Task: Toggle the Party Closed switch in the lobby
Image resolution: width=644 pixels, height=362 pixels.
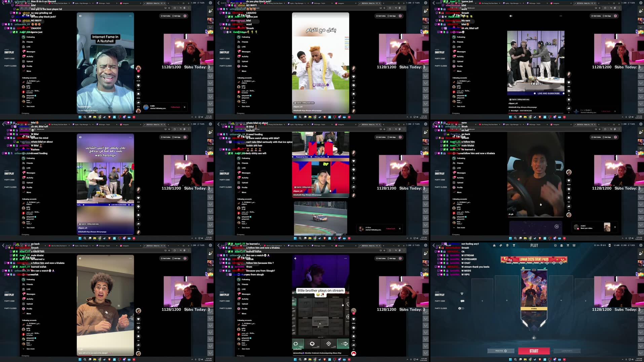Action: 461,308
